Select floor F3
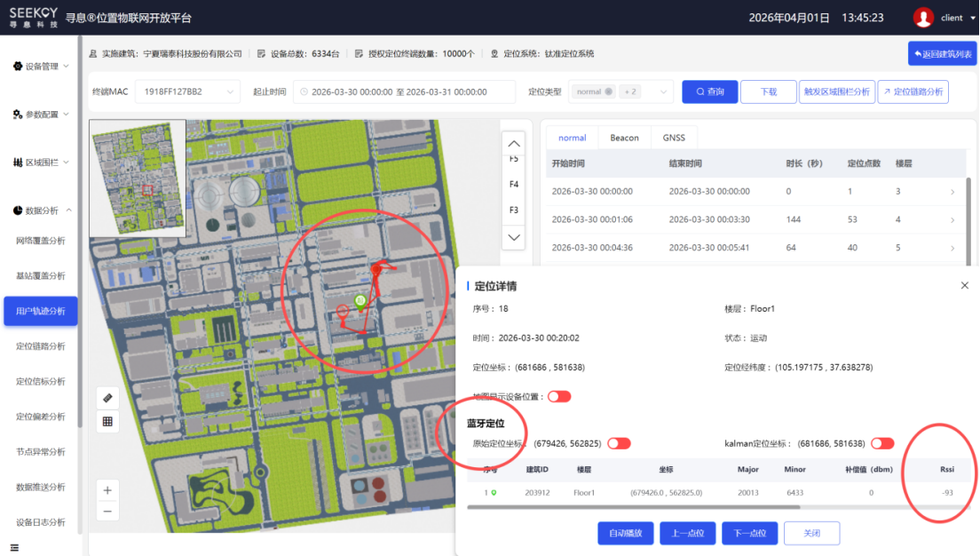 [514, 210]
